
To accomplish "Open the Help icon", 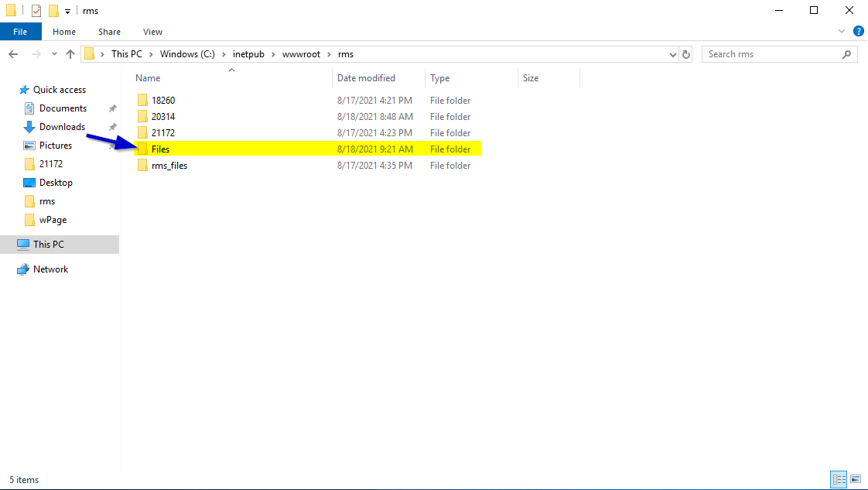I will [x=859, y=32].
